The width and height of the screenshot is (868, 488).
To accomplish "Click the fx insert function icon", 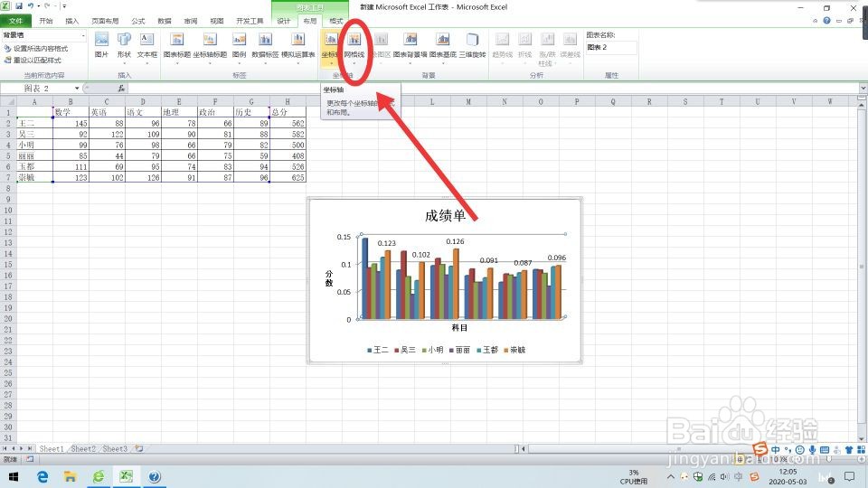I will pos(121,89).
